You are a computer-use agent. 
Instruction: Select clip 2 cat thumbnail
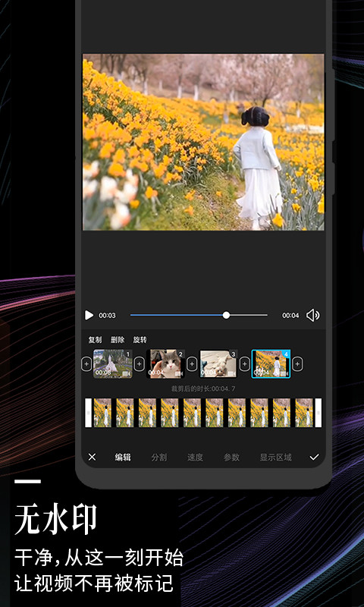coord(165,364)
